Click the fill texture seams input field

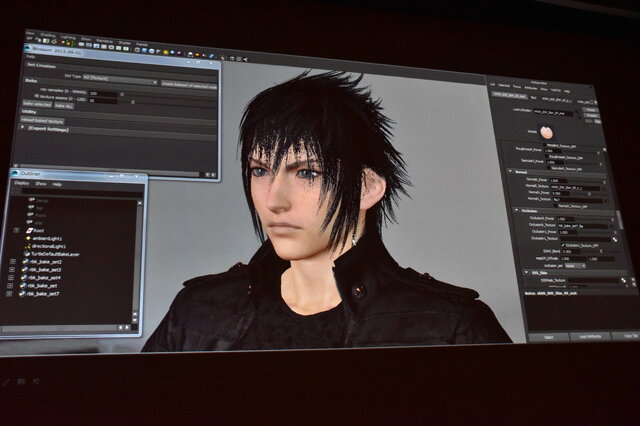pyautogui.click(x=103, y=100)
